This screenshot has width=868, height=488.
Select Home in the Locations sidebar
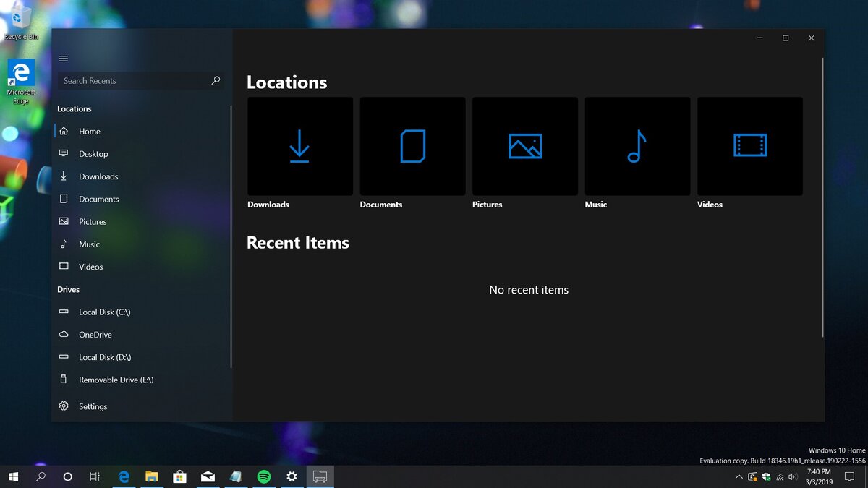pos(89,131)
